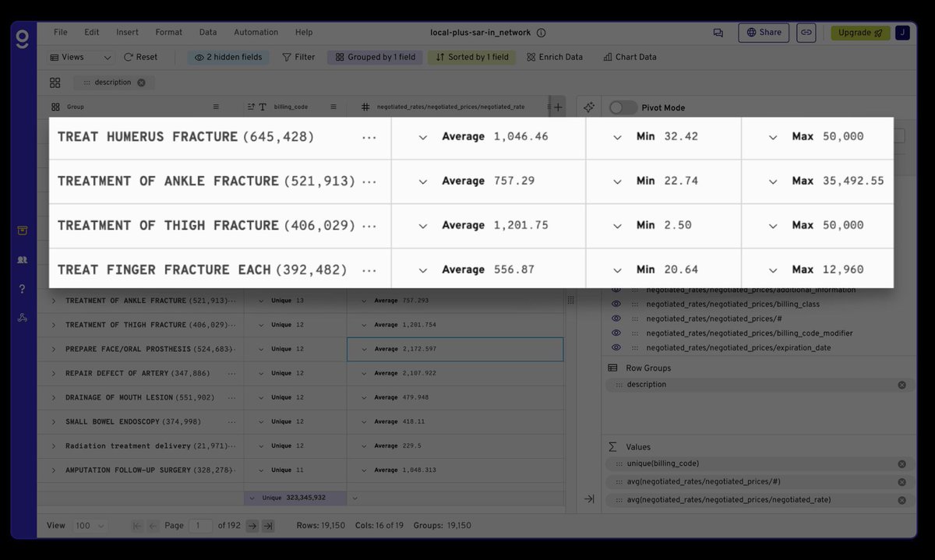Click the grid icon left of description chip
The height and width of the screenshot is (560, 935).
pos(55,83)
